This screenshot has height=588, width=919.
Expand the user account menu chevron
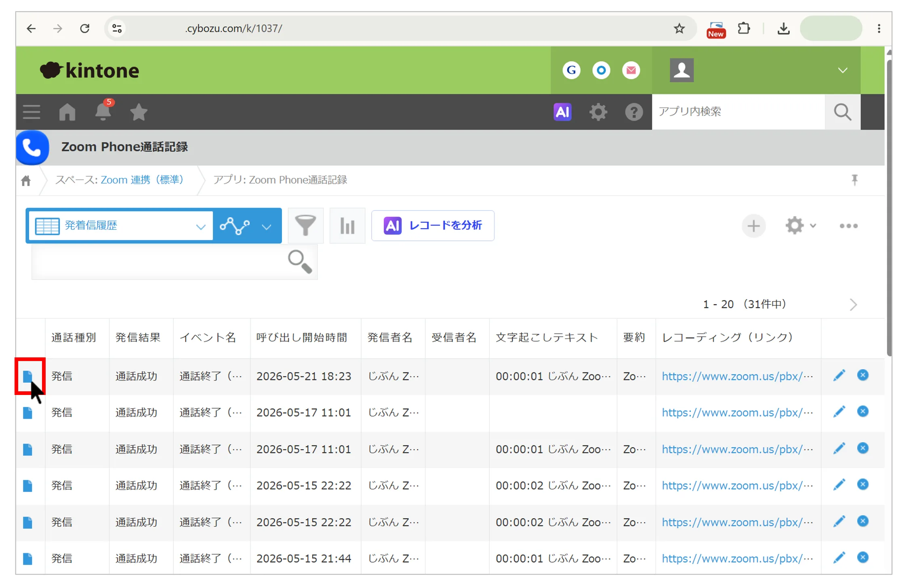click(x=842, y=70)
